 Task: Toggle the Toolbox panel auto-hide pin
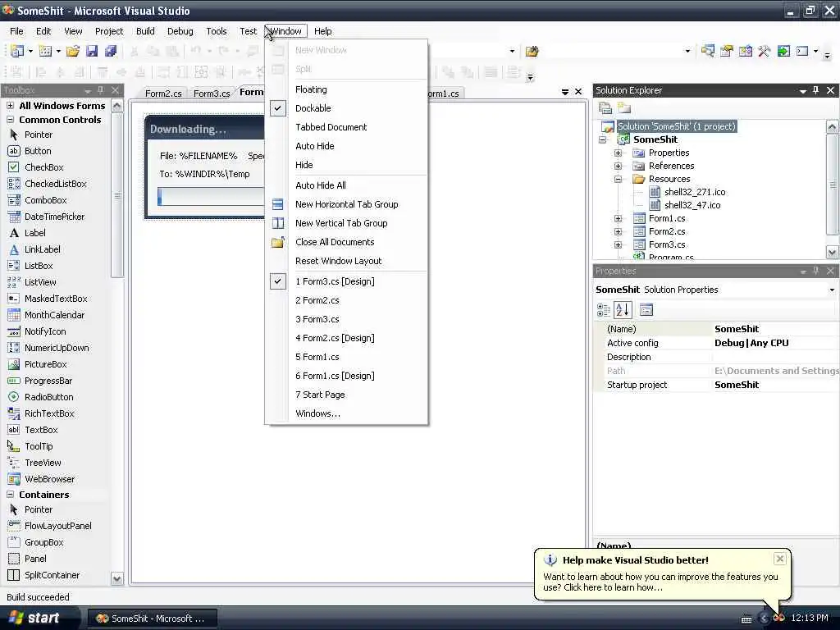(100, 90)
